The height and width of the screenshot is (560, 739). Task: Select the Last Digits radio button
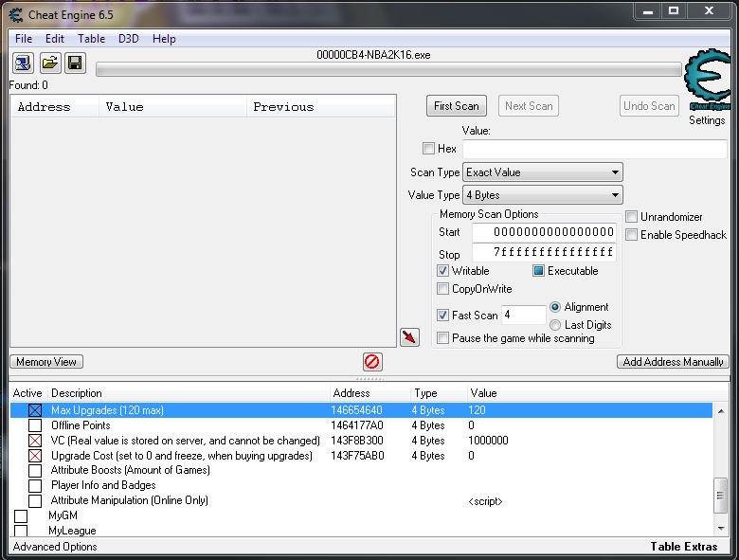pyautogui.click(x=555, y=325)
